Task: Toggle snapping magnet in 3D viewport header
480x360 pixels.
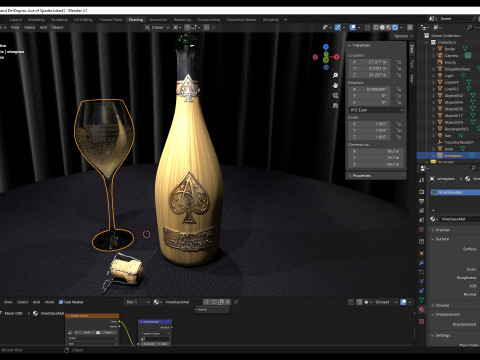Action: [x=188, y=27]
